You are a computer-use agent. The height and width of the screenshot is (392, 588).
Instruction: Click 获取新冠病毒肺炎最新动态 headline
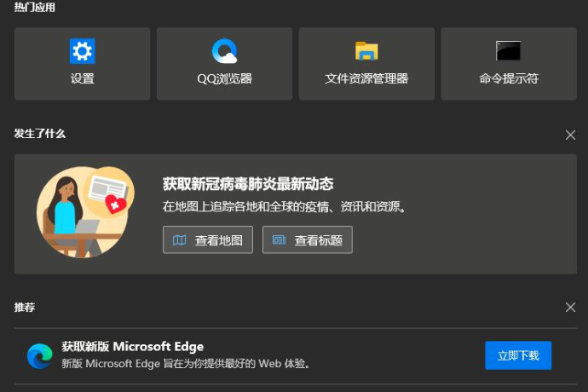tap(248, 184)
